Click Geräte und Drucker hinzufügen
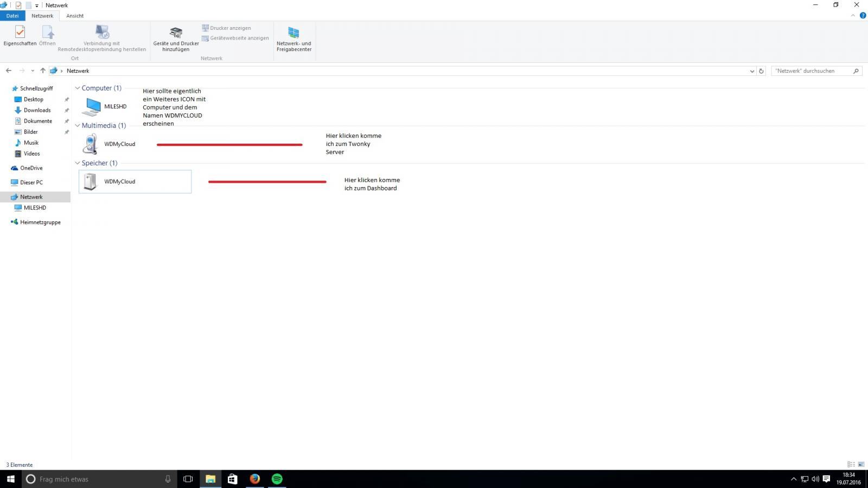The height and width of the screenshot is (488, 868). [176, 38]
